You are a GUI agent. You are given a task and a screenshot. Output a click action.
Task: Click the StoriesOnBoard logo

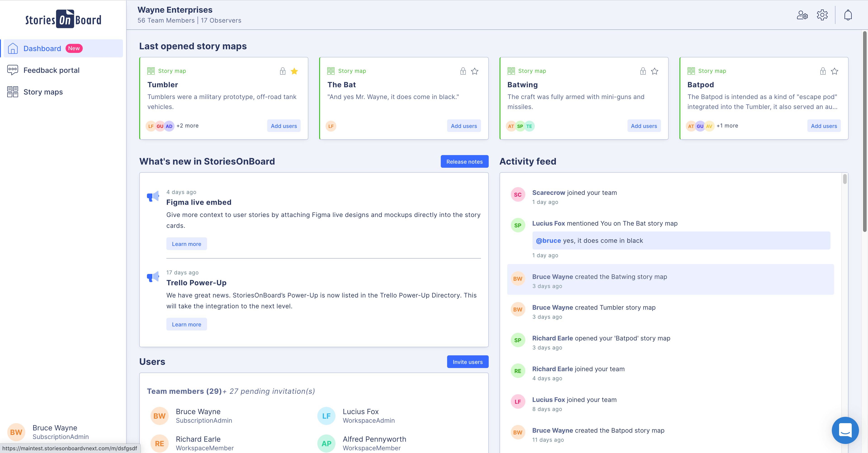(63, 19)
